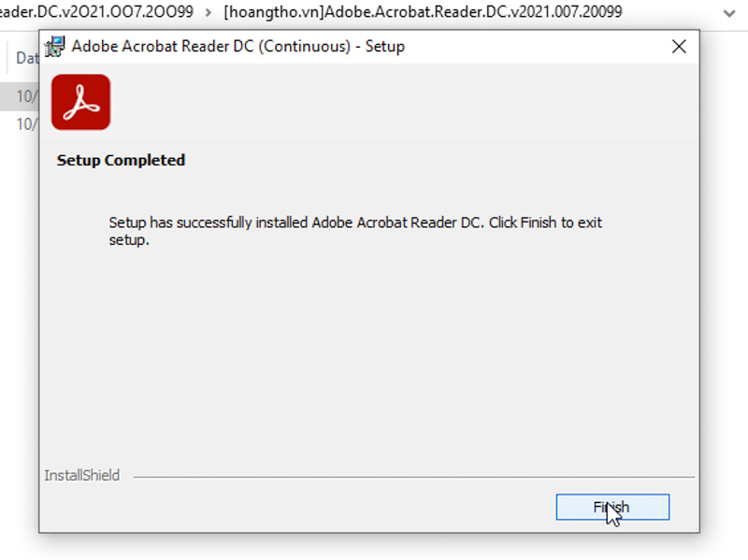The height and width of the screenshot is (560, 748).
Task: Click the red Adobe Acrobat logo
Action: (80, 102)
